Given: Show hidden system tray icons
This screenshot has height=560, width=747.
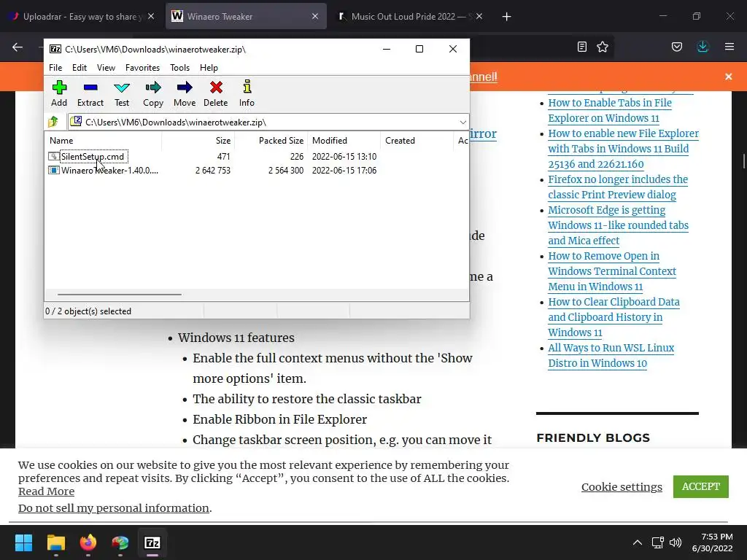Looking at the screenshot, I should point(638,542).
